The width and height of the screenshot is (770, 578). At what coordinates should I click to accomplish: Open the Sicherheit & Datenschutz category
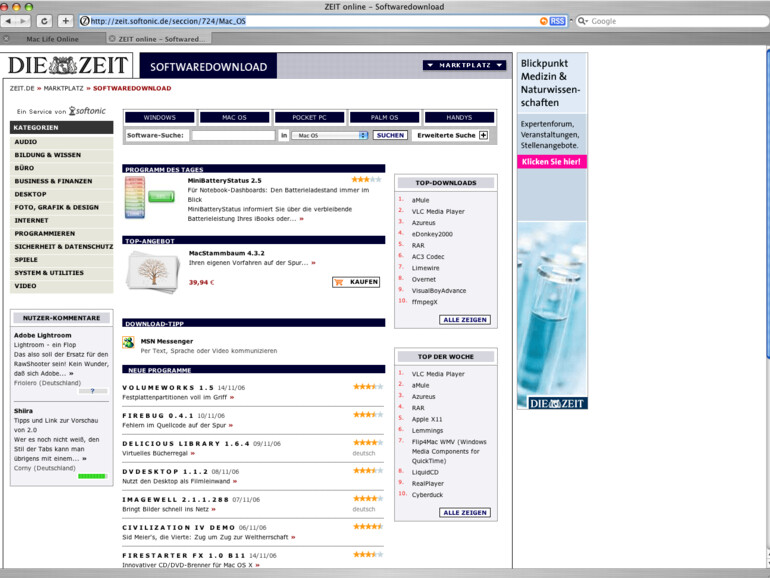pos(61,247)
